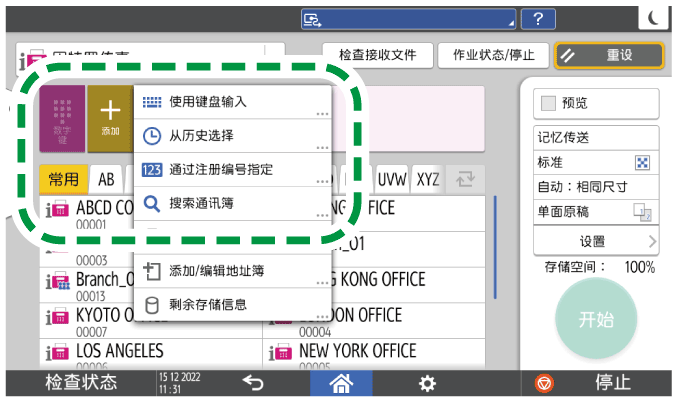Change the 标准 resolution setting

[x=595, y=162]
